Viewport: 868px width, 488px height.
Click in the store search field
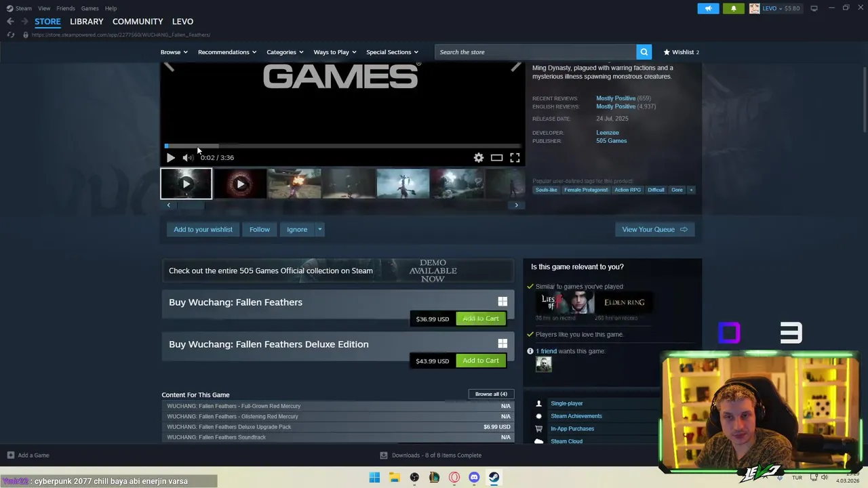[x=536, y=52]
